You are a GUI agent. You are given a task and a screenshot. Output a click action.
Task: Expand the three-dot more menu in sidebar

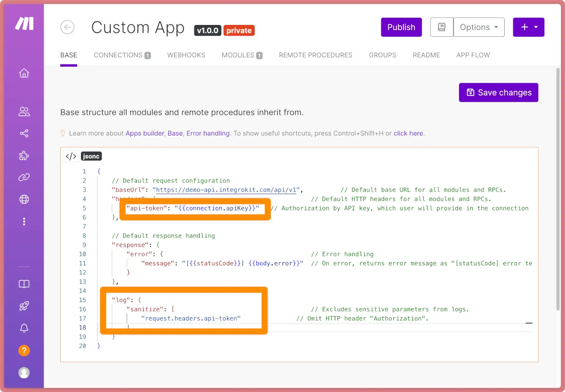(24, 222)
